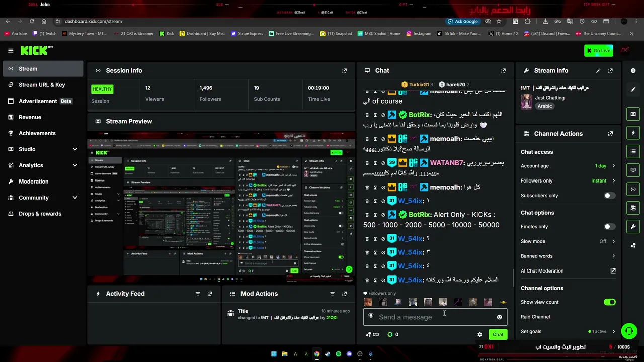The width and height of the screenshot is (644, 362).
Task: Open Account age setting showing 1 day
Action: pos(568,166)
